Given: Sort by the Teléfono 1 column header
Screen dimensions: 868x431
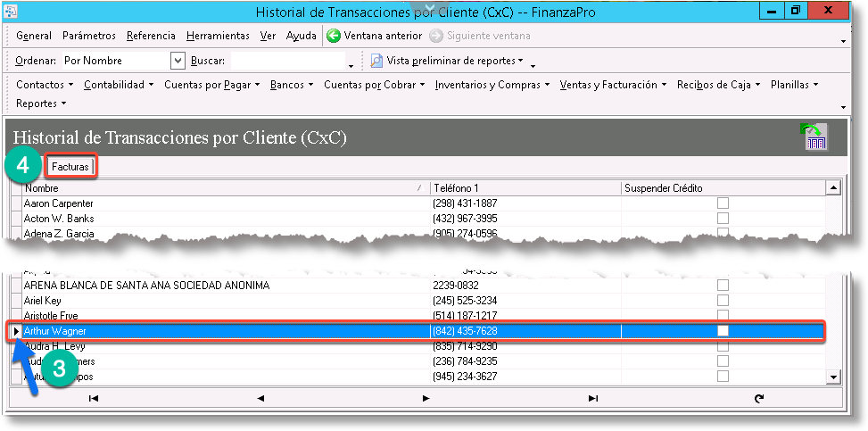Looking at the screenshot, I should [526, 188].
